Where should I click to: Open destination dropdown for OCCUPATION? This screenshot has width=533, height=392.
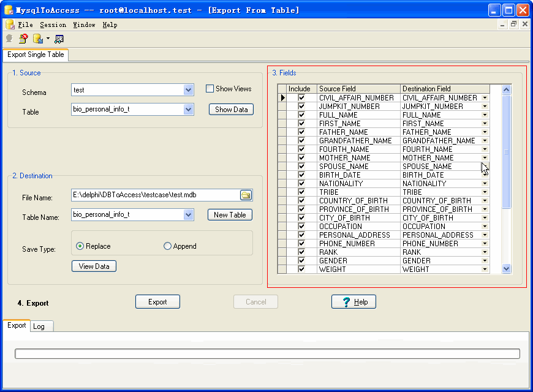point(485,227)
